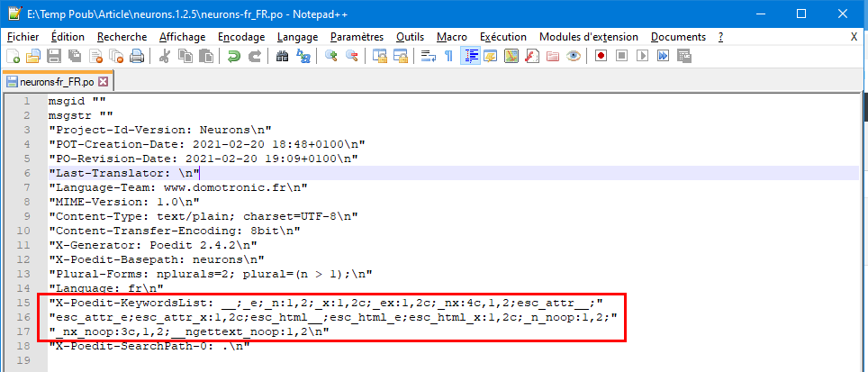This screenshot has width=868, height=372.
Task: Open the Function List icon
Action: coord(532,56)
